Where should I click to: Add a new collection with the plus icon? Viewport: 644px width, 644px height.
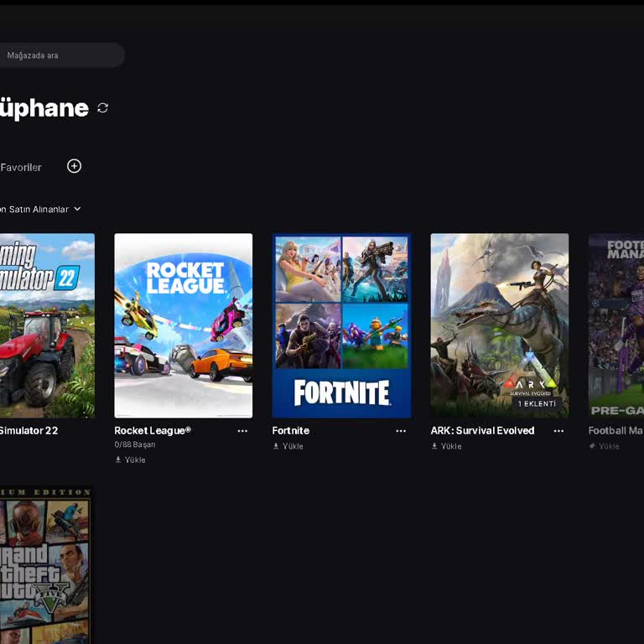[75, 166]
